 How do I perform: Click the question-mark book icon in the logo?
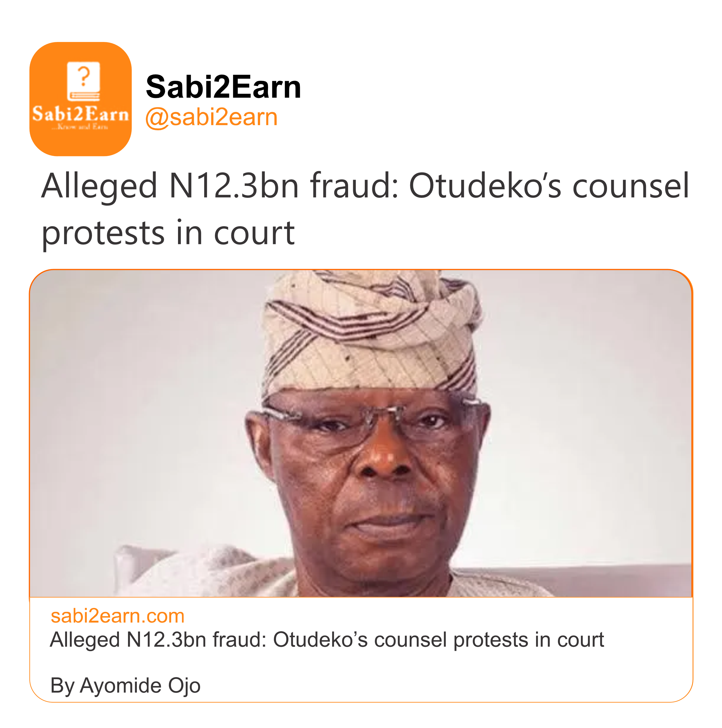point(83,81)
